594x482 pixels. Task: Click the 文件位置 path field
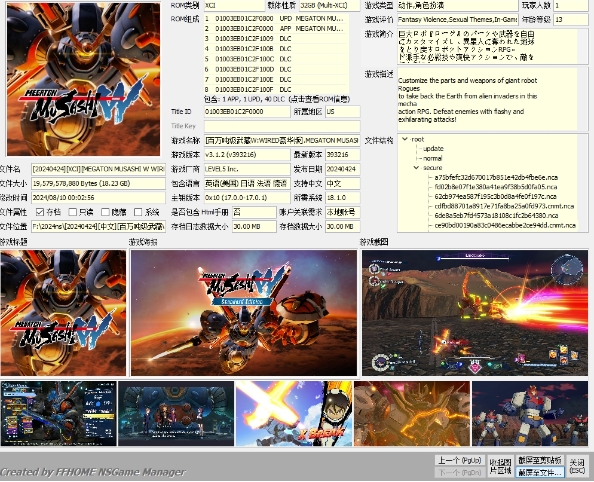tap(98, 227)
